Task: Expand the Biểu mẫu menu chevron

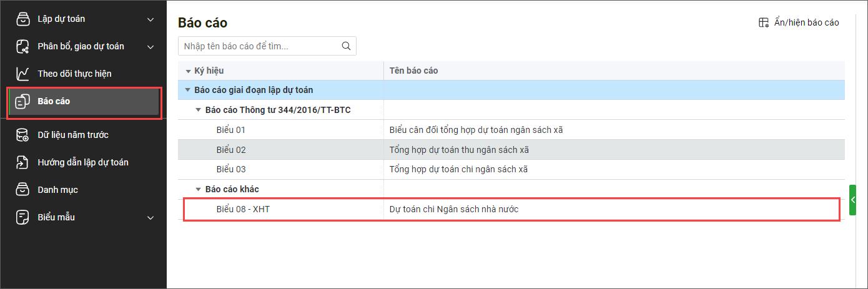Action: click(150, 217)
